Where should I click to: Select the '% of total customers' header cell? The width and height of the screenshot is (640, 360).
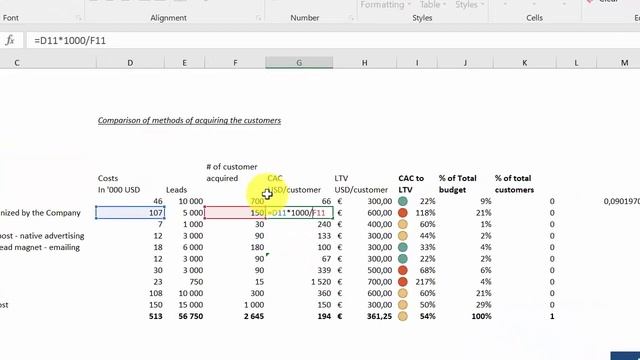(514, 184)
